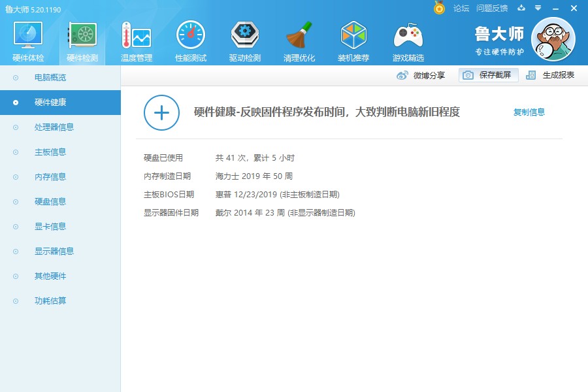Launch 性能测试
The width and height of the screenshot is (588, 392).
tap(190, 39)
